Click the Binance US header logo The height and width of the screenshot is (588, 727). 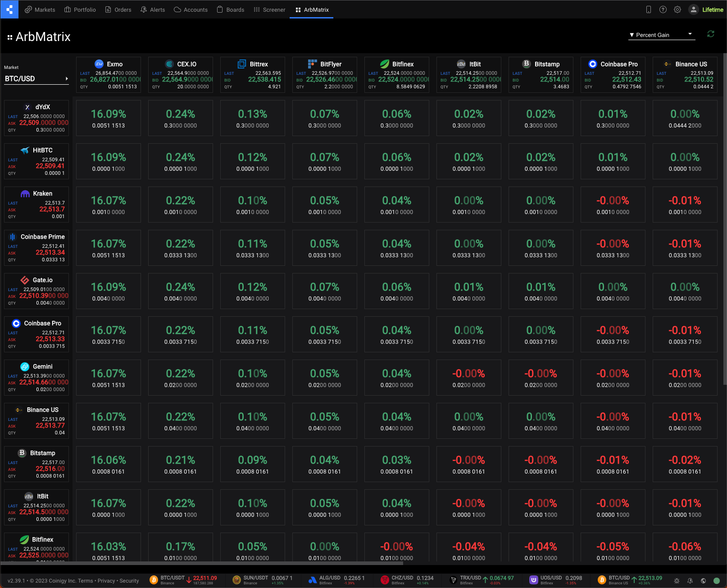[668, 64]
